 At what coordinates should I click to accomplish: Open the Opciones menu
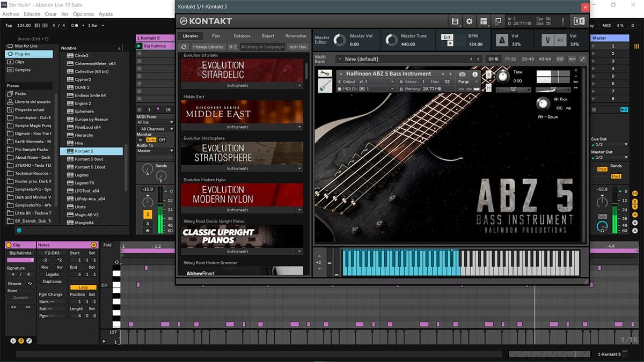(x=83, y=14)
